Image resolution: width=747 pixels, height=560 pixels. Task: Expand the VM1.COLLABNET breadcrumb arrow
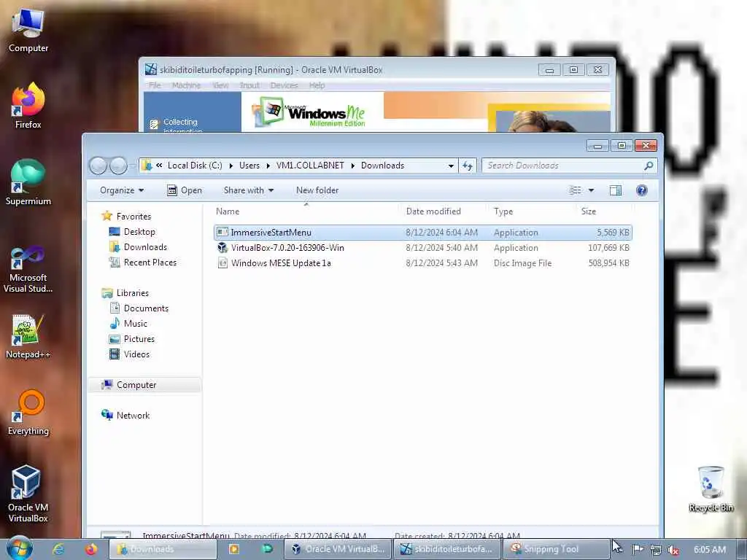coord(353,166)
